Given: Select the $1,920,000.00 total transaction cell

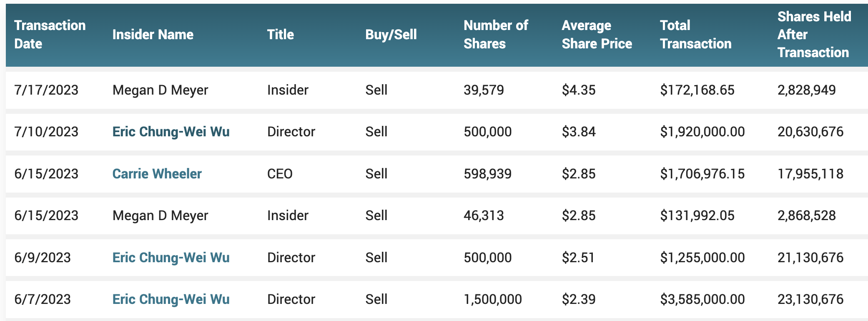Looking at the screenshot, I should (x=702, y=132).
